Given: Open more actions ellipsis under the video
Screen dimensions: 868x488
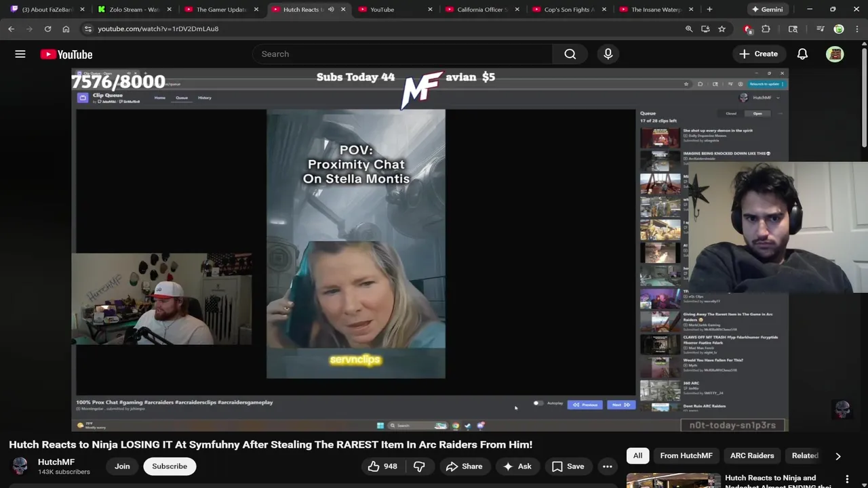Looking at the screenshot, I should [x=608, y=466].
